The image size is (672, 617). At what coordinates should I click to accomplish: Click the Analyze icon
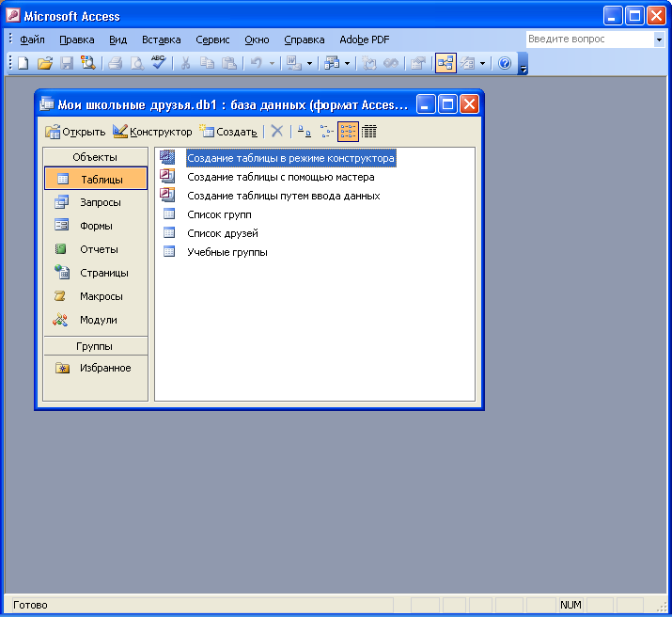[332, 63]
